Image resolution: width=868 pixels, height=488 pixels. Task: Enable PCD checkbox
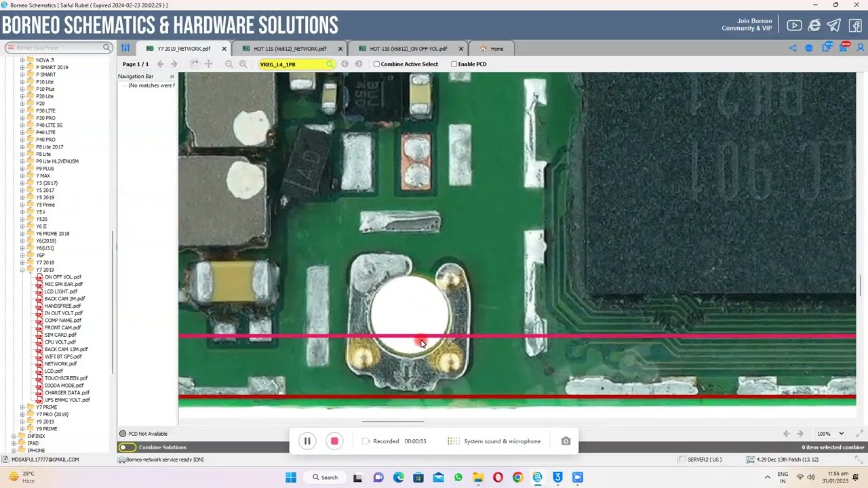454,64
